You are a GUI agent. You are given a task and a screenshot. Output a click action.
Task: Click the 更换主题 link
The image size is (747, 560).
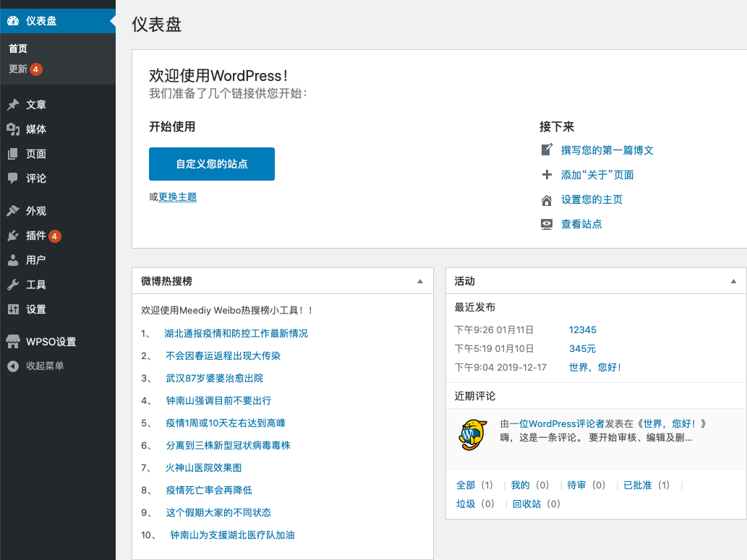(178, 197)
